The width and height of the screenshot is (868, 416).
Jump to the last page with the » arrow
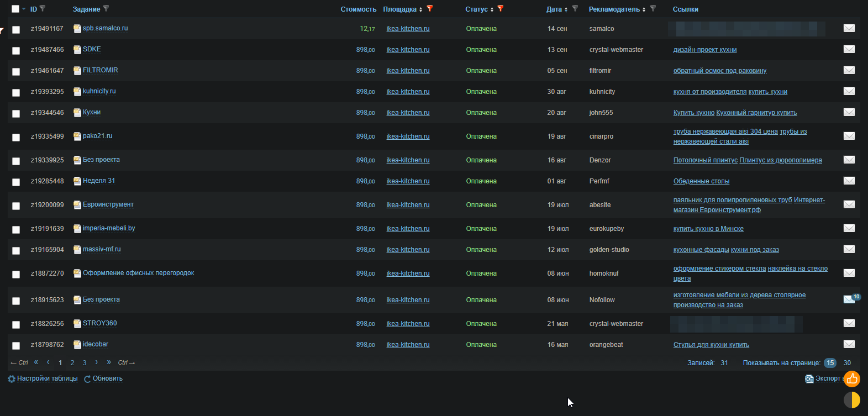[x=109, y=362]
